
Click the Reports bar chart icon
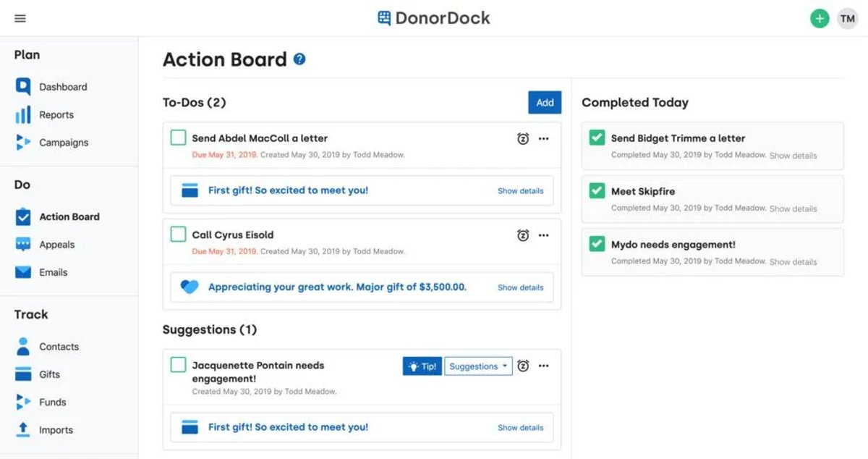[23, 114]
